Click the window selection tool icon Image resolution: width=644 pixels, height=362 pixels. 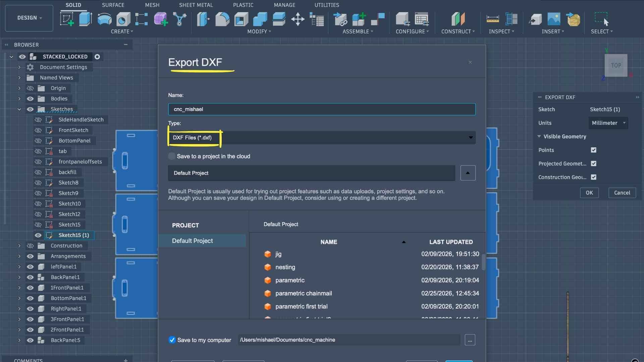[601, 18]
